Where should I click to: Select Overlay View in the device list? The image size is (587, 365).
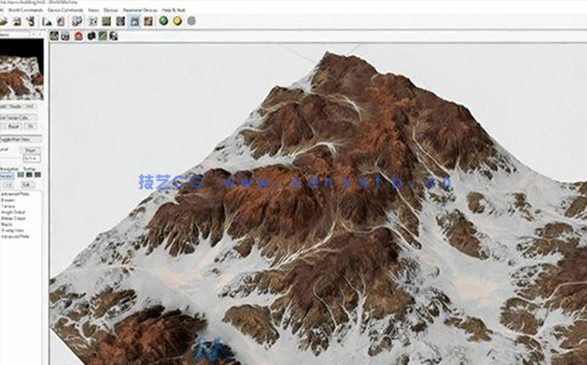click(12, 231)
